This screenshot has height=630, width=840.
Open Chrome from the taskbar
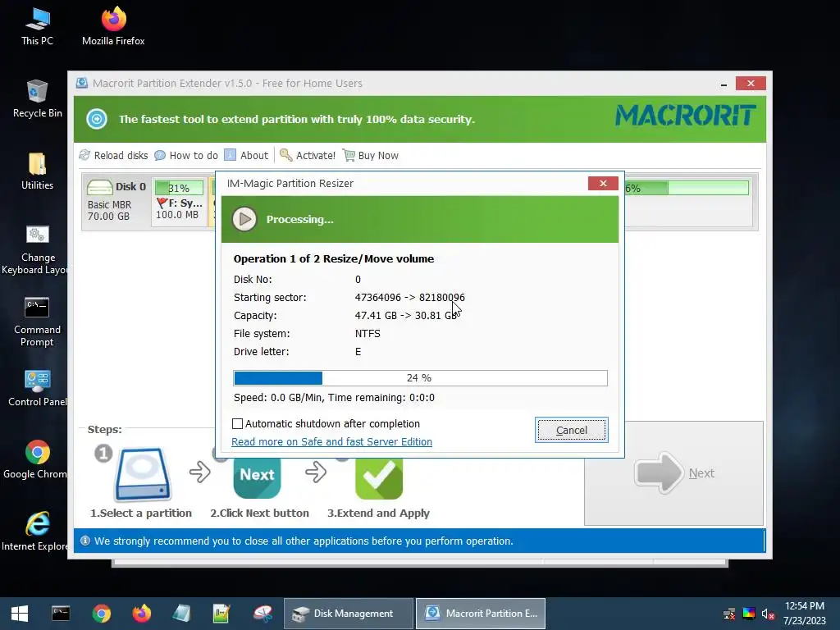click(x=101, y=614)
